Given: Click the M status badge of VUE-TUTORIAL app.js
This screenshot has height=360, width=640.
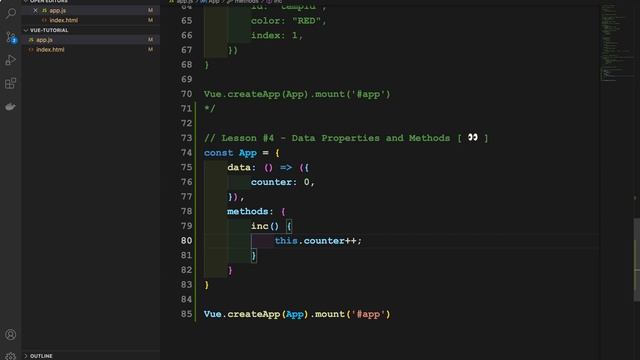Looking at the screenshot, I should (151, 40).
